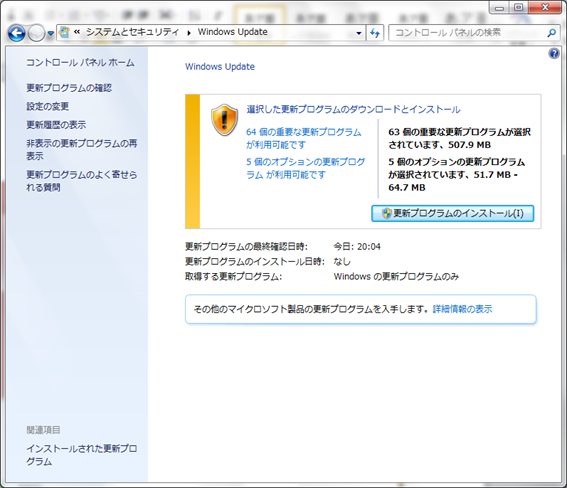Click the yellow warning shield icon
The width and height of the screenshot is (567, 488).
(225, 120)
